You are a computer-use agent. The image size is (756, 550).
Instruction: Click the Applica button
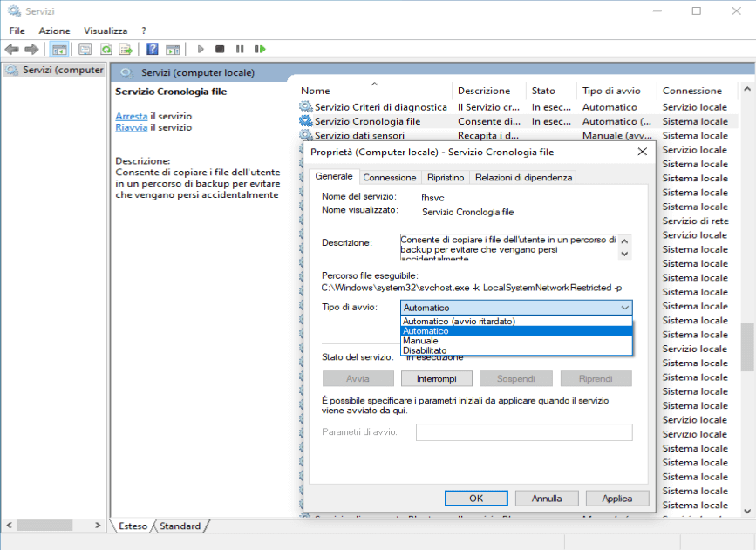click(x=616, y=499)
